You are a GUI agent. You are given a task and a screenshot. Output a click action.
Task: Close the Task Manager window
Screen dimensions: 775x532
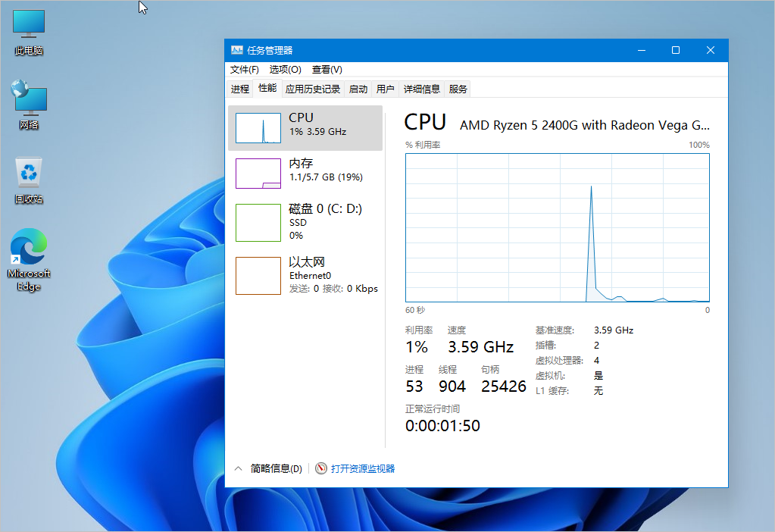click(711, 51)
